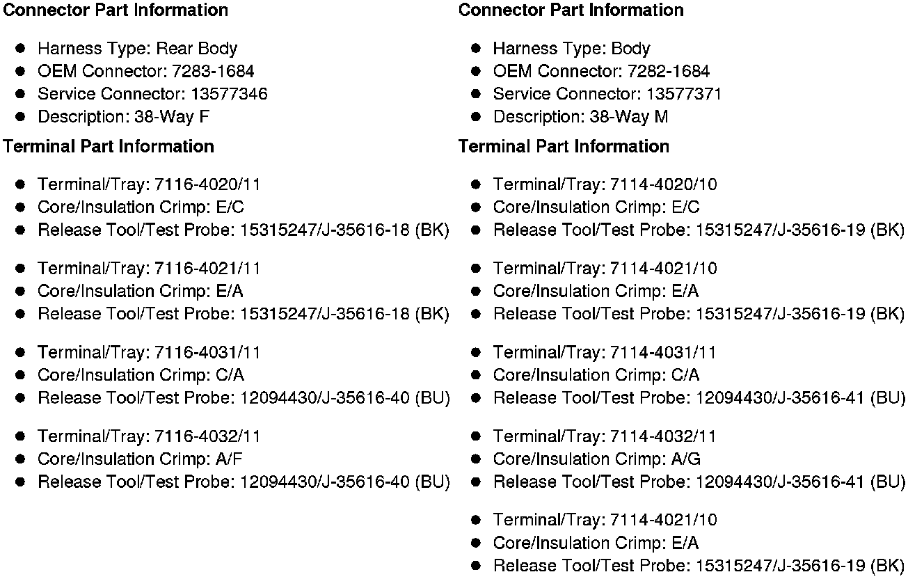Click the Harness Type: Rear Body line

[137, 49]
